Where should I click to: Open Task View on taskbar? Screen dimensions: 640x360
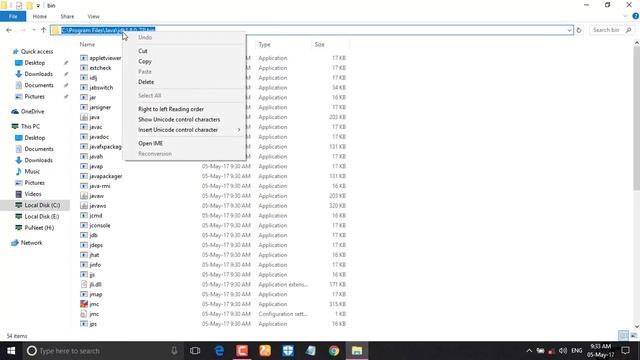(195, 351)
